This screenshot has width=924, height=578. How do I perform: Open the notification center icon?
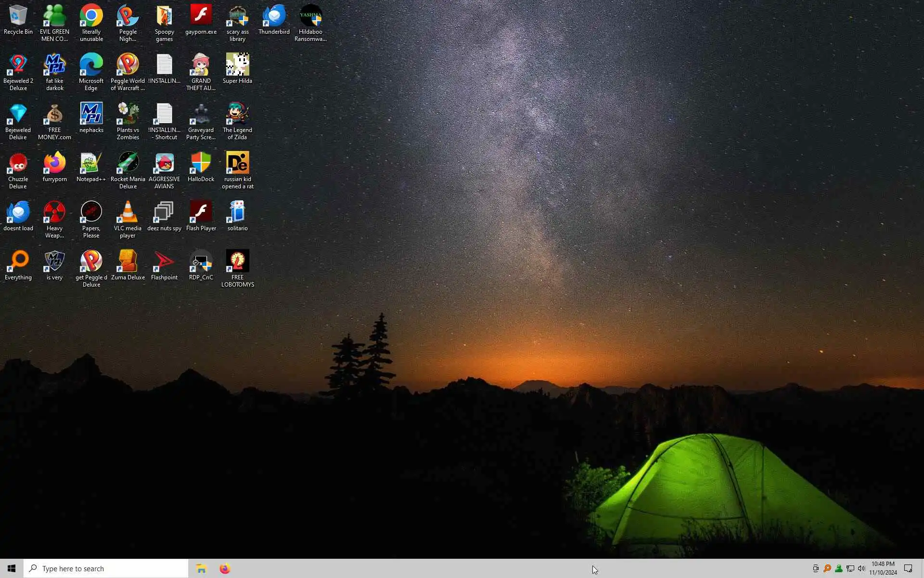pyautogui.click(x=908, y=568)
